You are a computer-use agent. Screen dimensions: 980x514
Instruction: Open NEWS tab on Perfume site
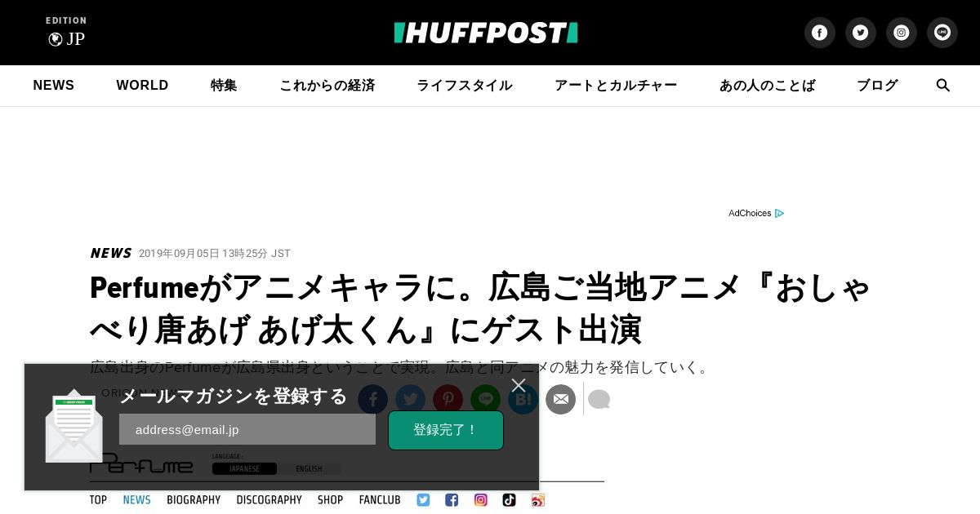click(x=136, y=500)
